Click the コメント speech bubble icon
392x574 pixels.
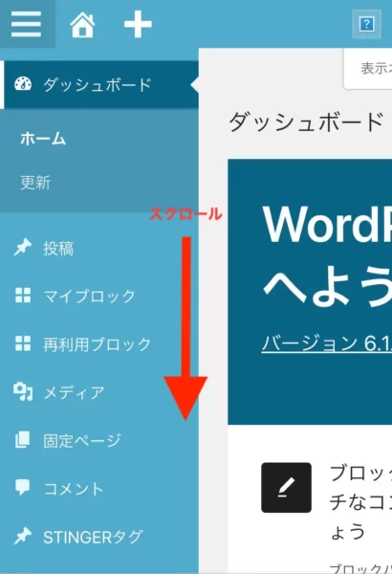(23, 488)
